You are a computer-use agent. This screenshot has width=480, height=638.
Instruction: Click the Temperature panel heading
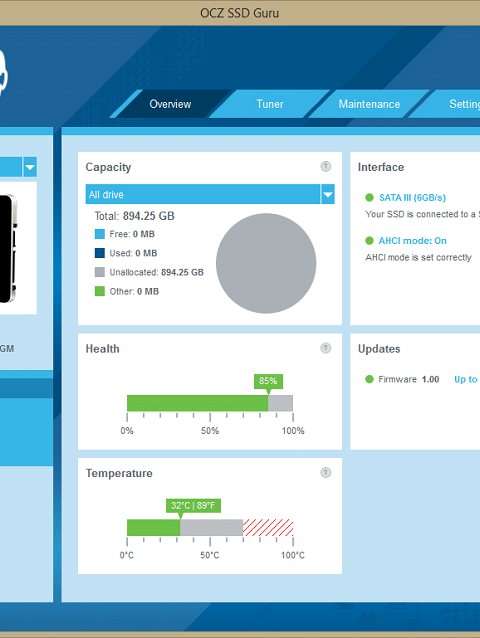pos(119,473)
